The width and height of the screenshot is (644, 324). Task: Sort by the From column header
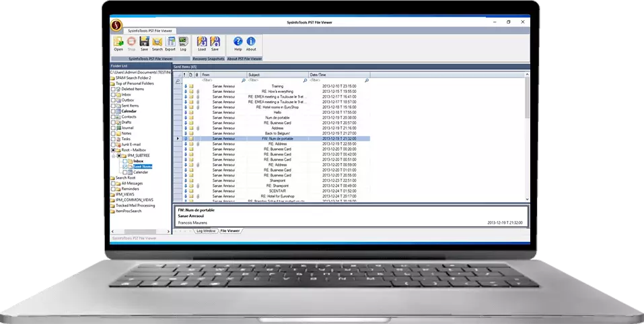click(224, 75)
